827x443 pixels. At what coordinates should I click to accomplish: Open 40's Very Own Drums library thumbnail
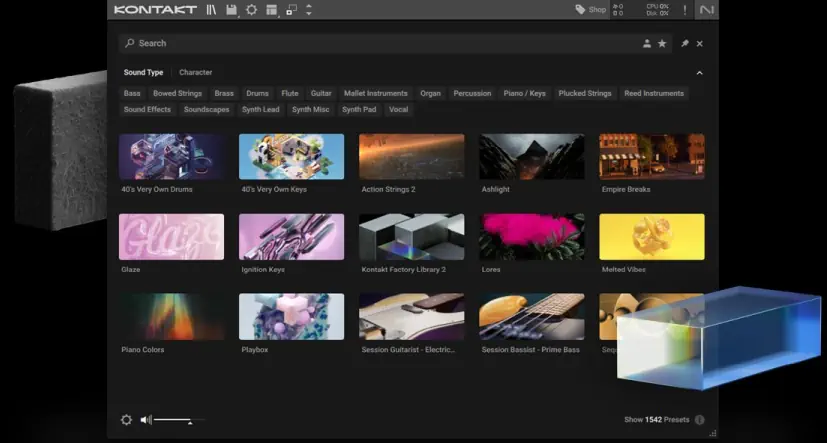point(171,157)
